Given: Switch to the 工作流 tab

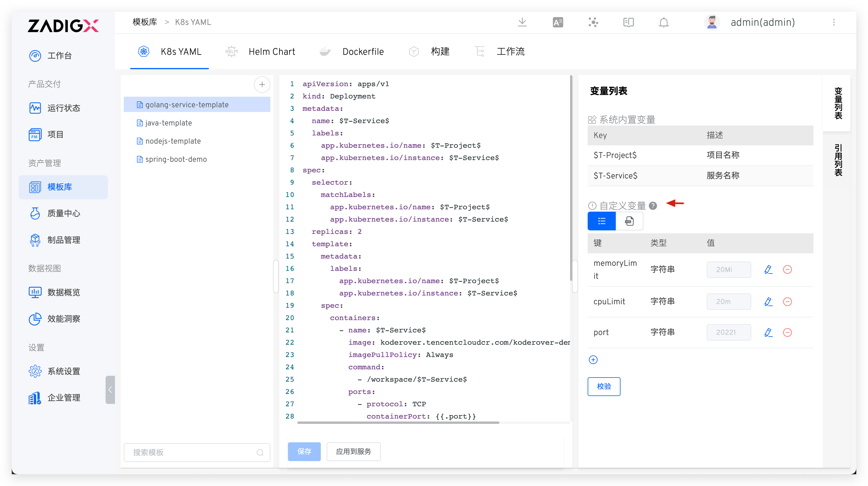Looking at the screenshot, I should click(x=511, y=51).
